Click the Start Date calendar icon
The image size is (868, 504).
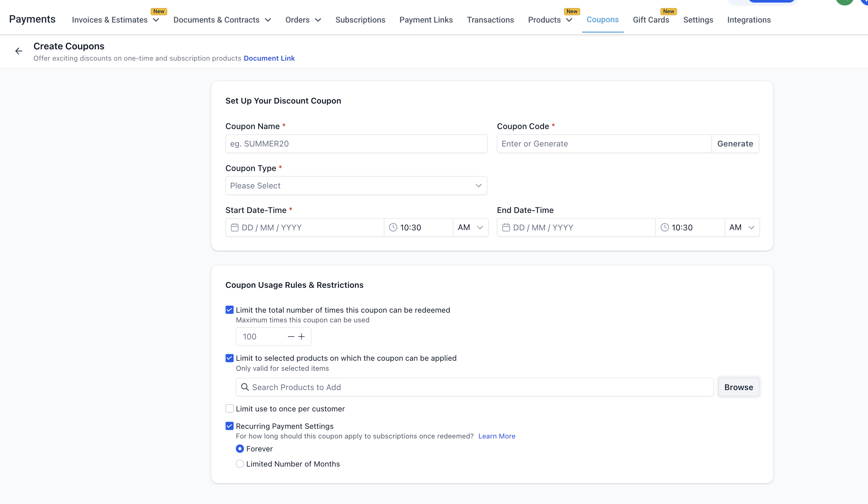click(x=235, y=227)
